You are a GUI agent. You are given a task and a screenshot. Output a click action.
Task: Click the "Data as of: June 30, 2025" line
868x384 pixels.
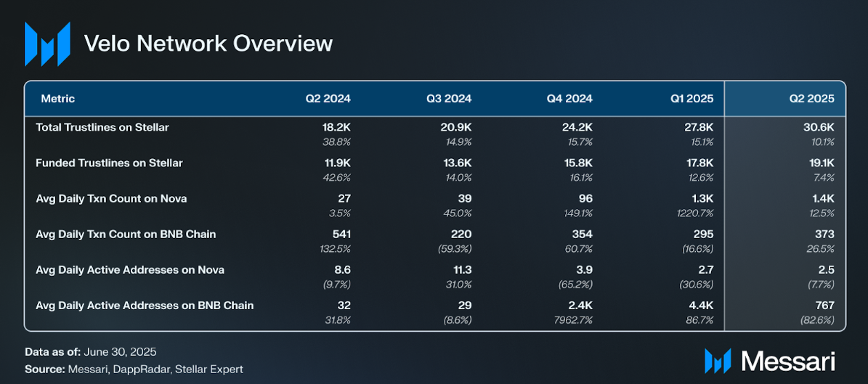click(x=91, y=352)
